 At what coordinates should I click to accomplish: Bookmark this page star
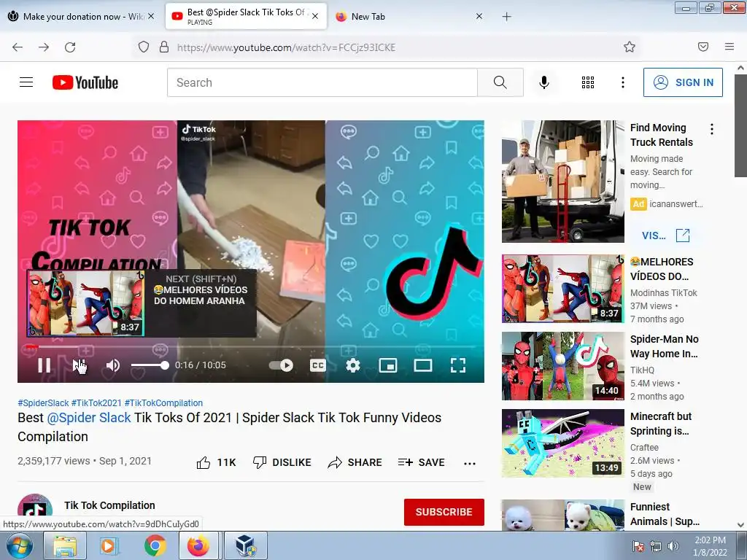click(x=630, y=47)
